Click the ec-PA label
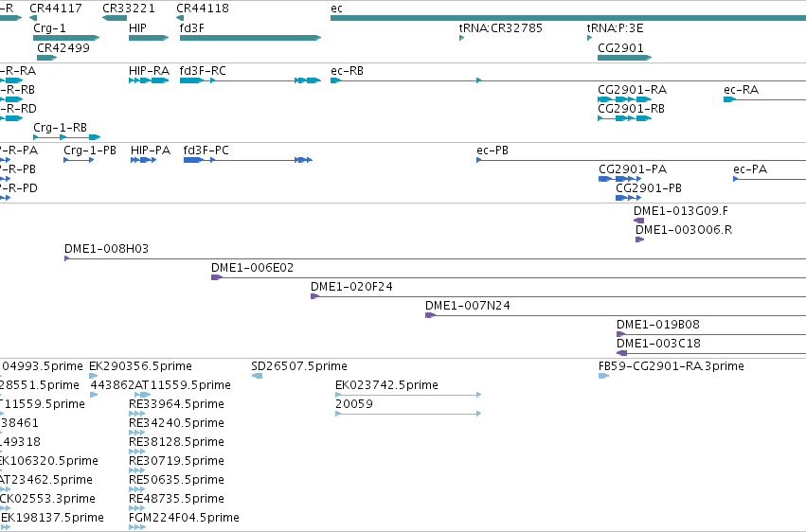The height and width of the screenshot is (532, 806). [750, 169]
